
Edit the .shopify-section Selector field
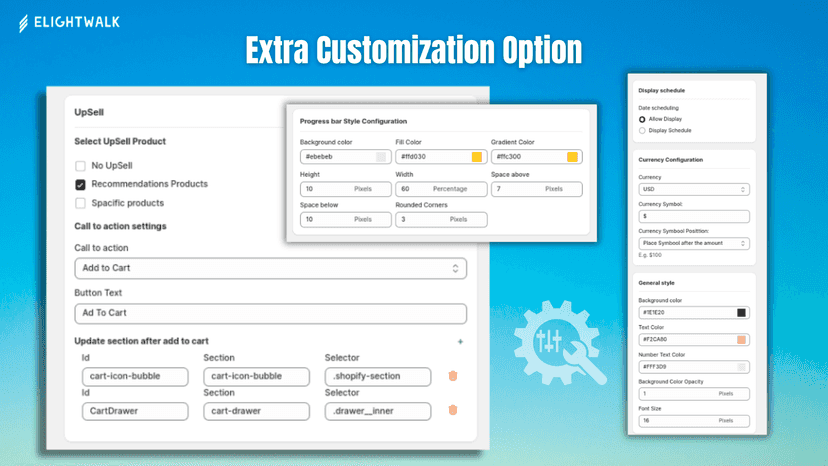[378, 376]
